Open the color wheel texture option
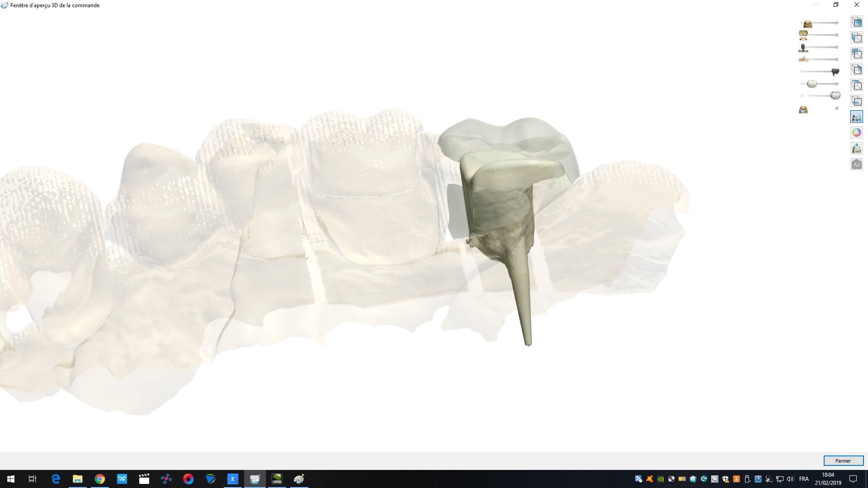 [856, 132]
